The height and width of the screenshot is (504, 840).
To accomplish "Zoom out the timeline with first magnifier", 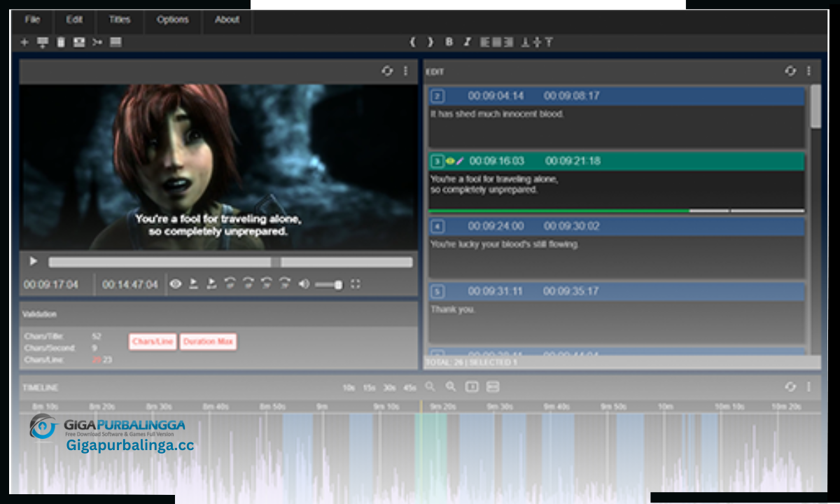I will (430, 386).
